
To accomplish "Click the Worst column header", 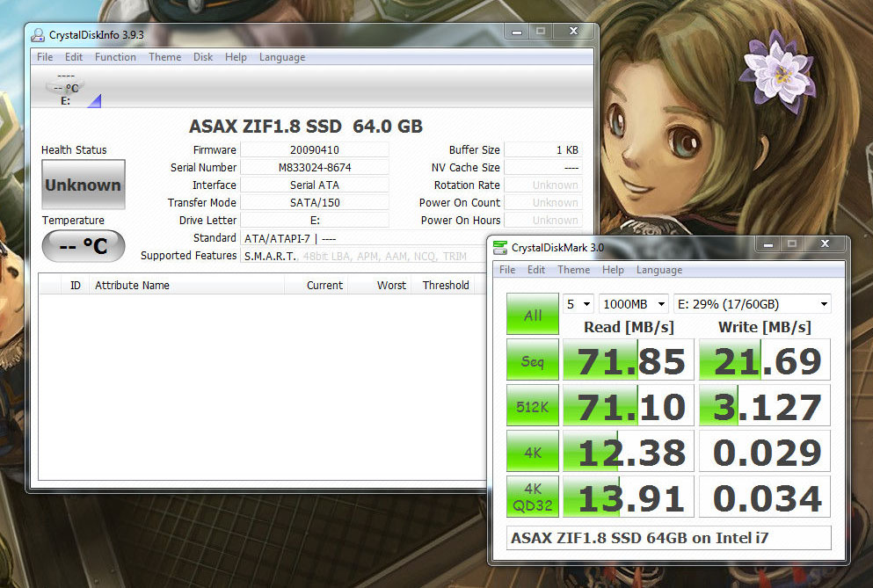I will (x=380, y=285).
